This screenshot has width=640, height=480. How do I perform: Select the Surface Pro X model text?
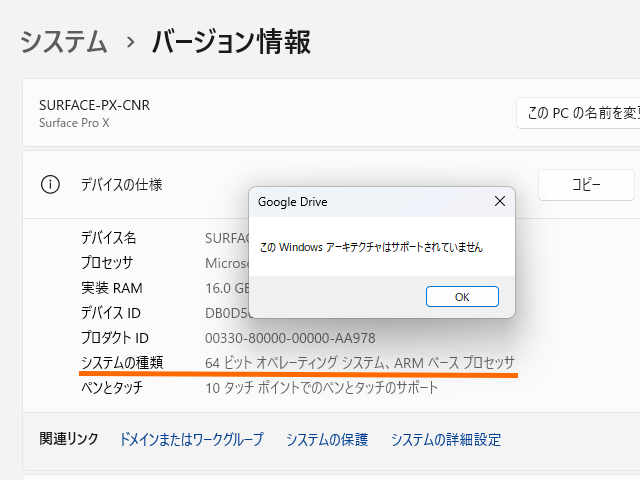[x=74, y=123]
